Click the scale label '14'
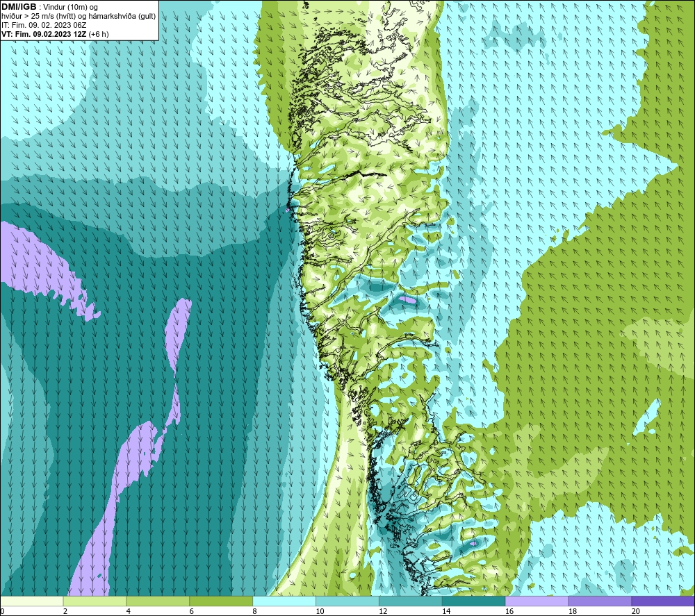The width and height of the screenshot is (695, 616). click(x=446, y=611)
